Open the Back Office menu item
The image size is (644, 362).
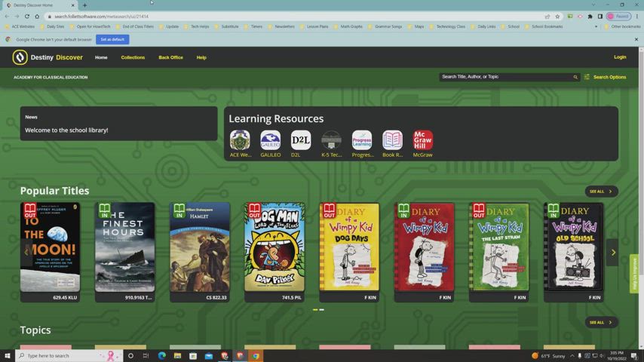click(x=171, y=57)
